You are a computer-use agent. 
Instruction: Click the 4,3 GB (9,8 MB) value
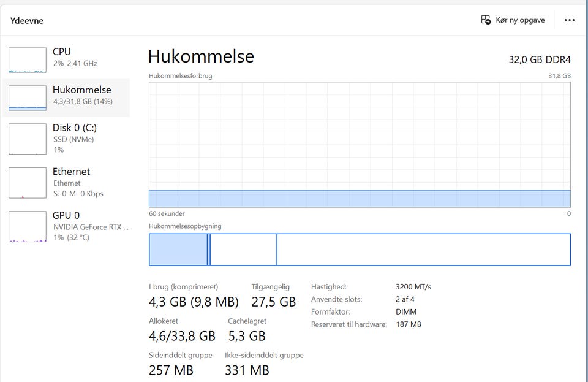[x=194, y=302]
